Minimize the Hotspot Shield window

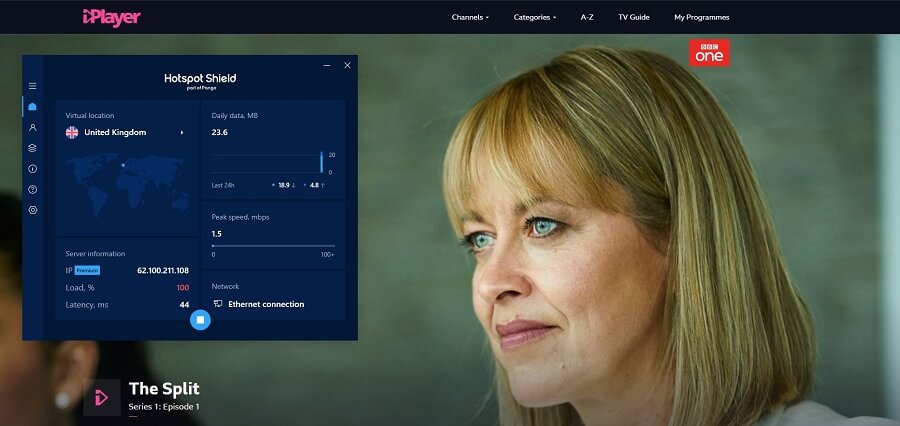[327, 65]
